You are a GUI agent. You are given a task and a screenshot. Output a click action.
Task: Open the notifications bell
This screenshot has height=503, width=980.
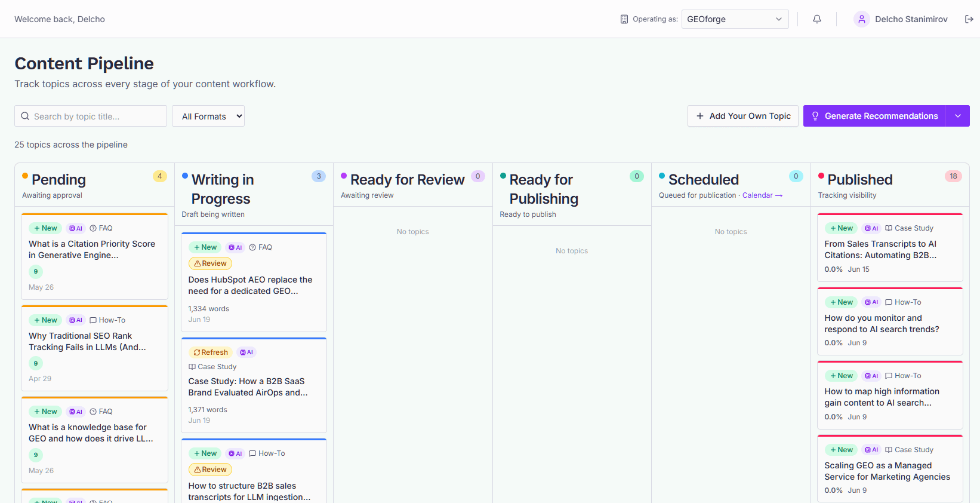(817, 19)
